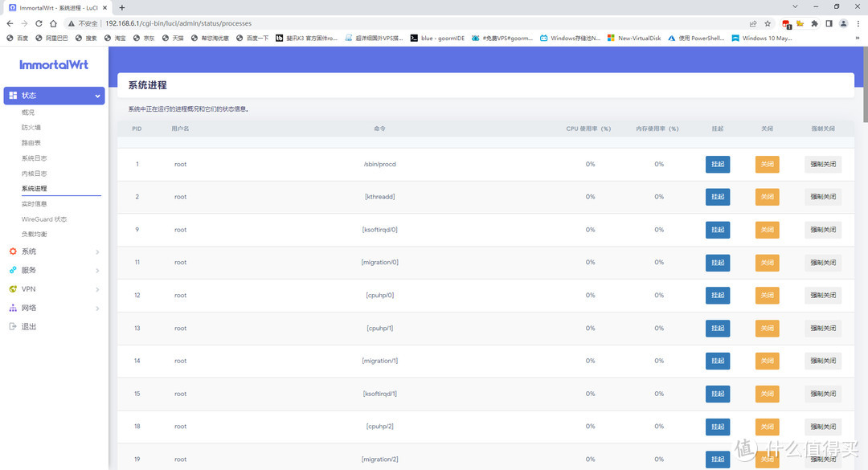Open the 阿里巴巴 bookmark

51,39
